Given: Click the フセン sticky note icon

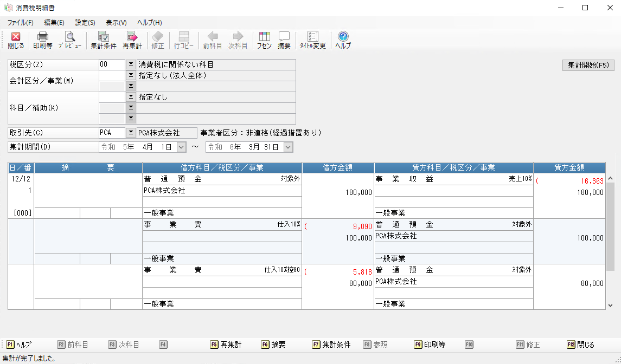Looking at the screenshot, I should coord(264,40).
